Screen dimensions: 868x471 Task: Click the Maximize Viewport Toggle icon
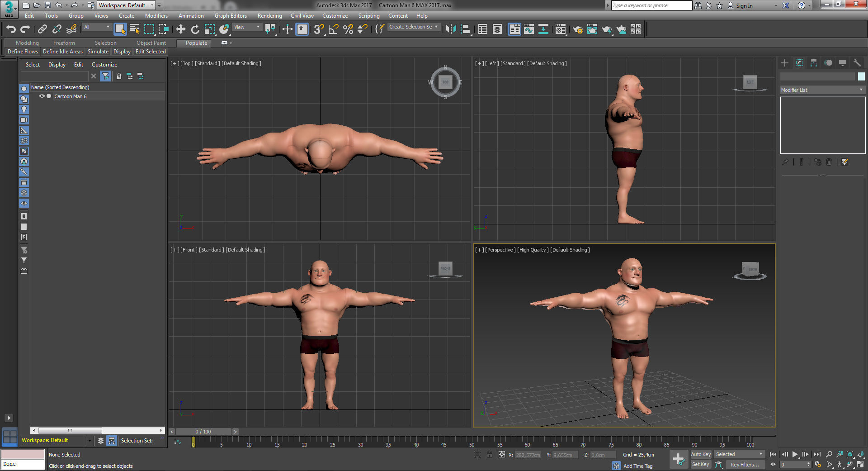(860, 465)
